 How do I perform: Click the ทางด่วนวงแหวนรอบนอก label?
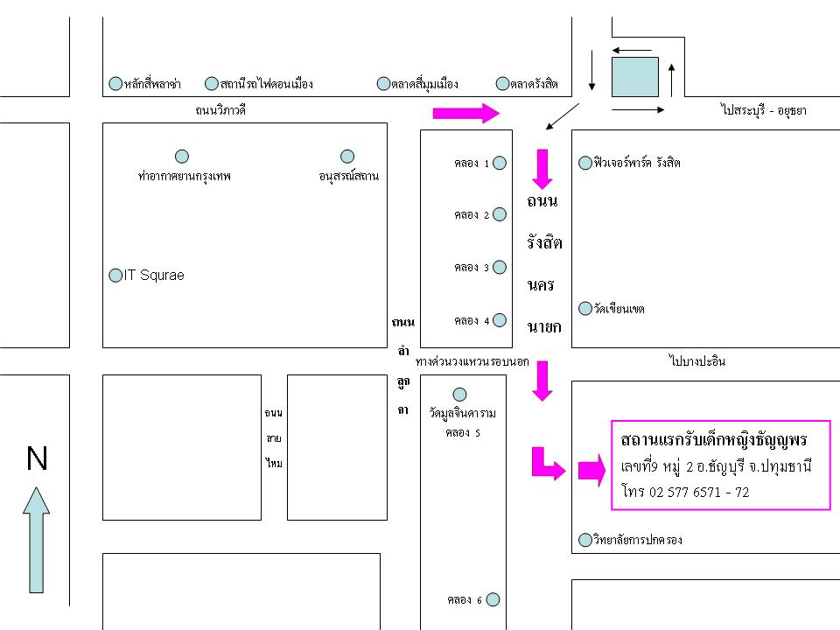click(x=472, y=362)
